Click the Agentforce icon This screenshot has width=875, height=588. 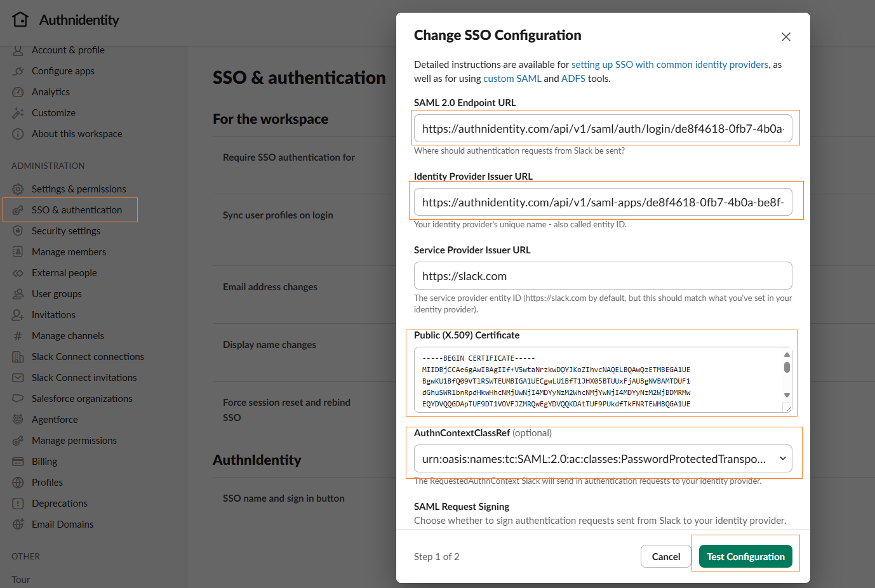(x=18, y=420)
